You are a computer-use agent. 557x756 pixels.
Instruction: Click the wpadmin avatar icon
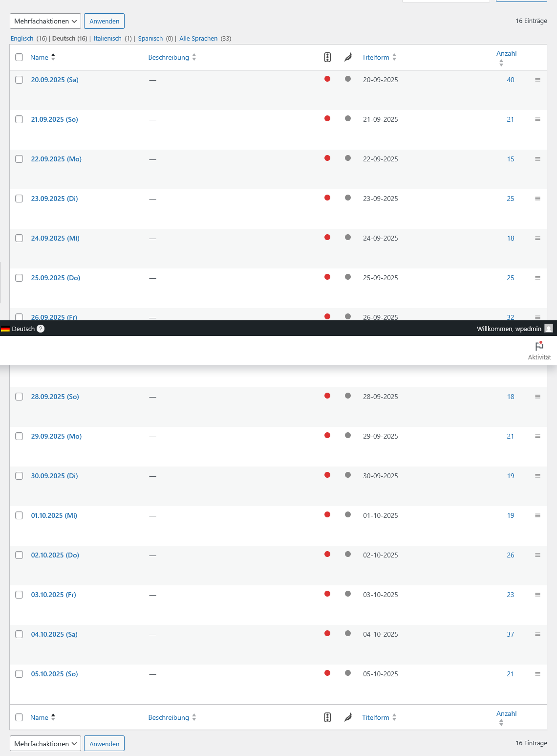pyautogui.click(x=549, y=329)
